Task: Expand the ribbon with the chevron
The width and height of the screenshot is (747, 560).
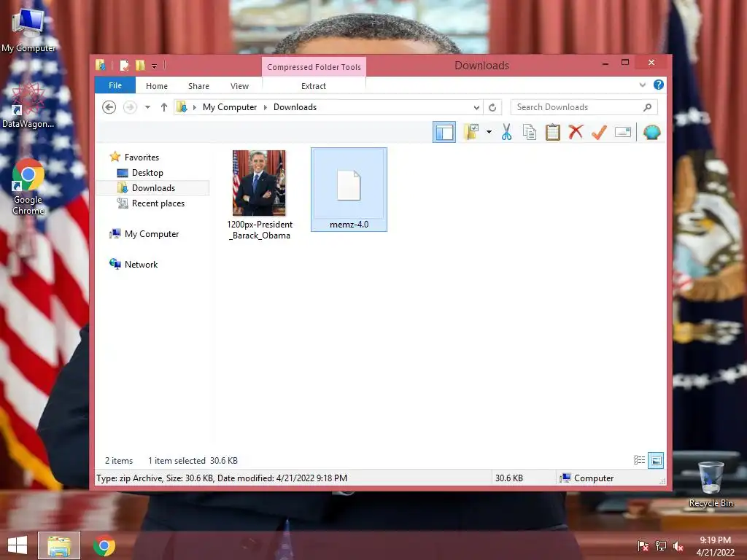Action: click(x=643, y=85)
